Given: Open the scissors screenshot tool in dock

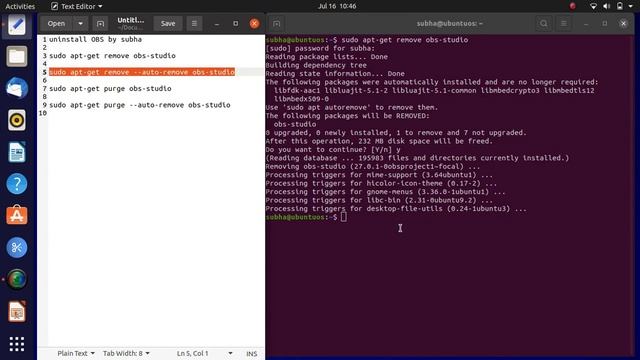Looking at the screenshot, I should tap(17, 247).
